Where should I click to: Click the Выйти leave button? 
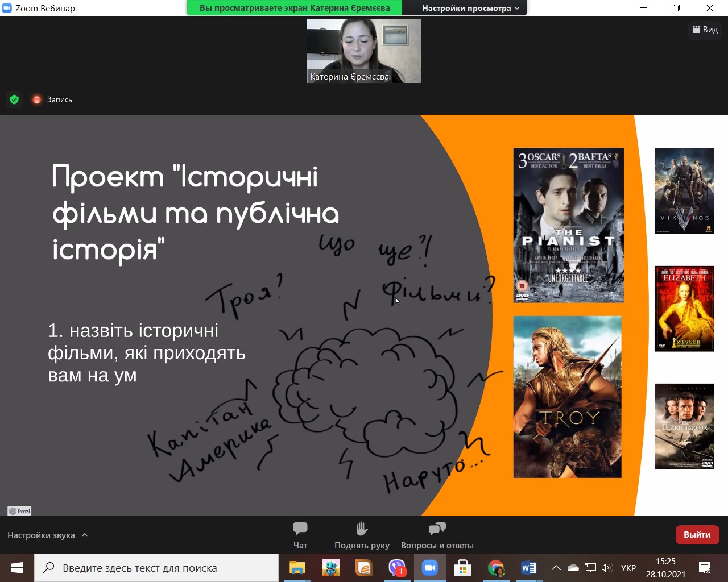(697, 535)
